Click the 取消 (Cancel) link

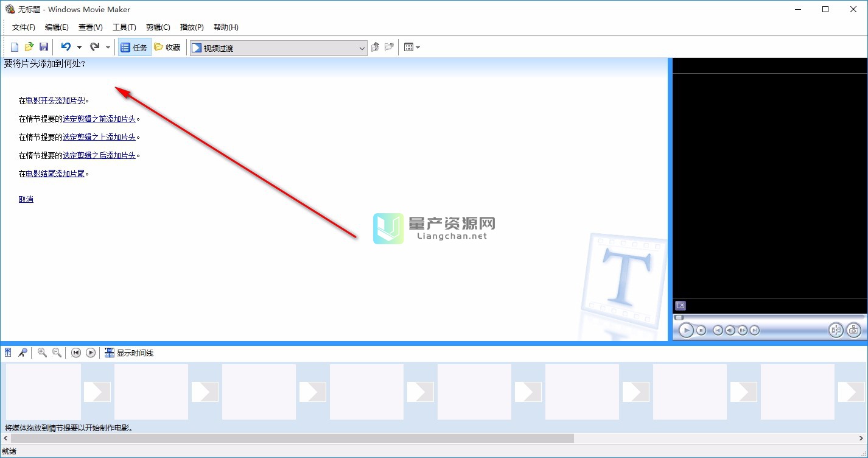26,200
